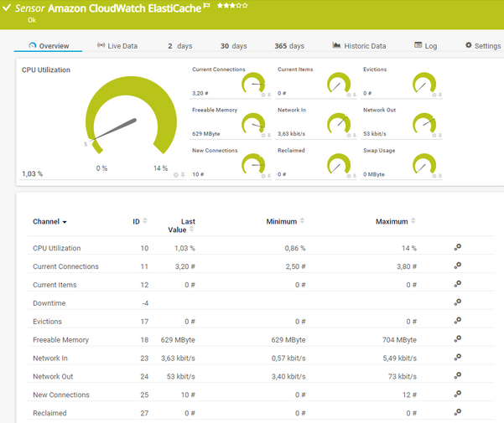
Task: Open the 2 days tab
Action: click(180, 46)
